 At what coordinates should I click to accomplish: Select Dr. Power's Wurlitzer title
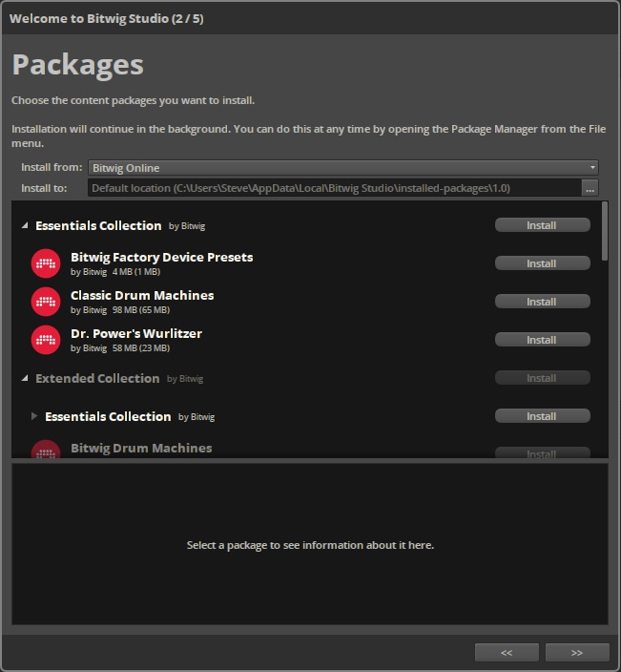[x=136, y=333]
